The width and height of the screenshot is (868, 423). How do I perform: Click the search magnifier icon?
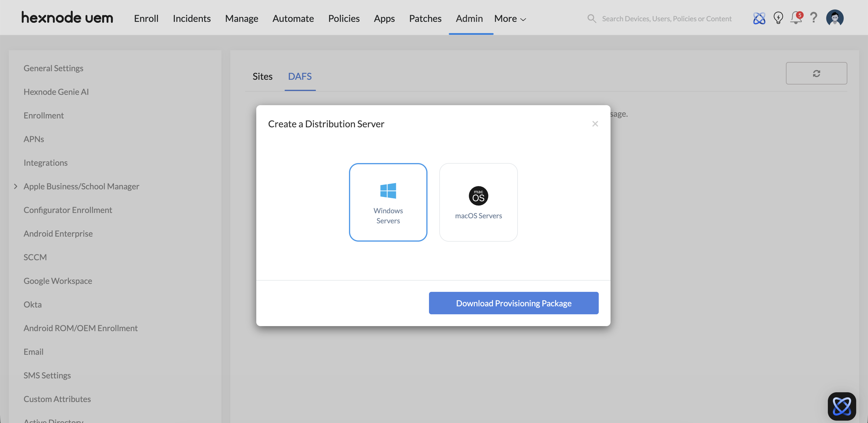(592, 19)
